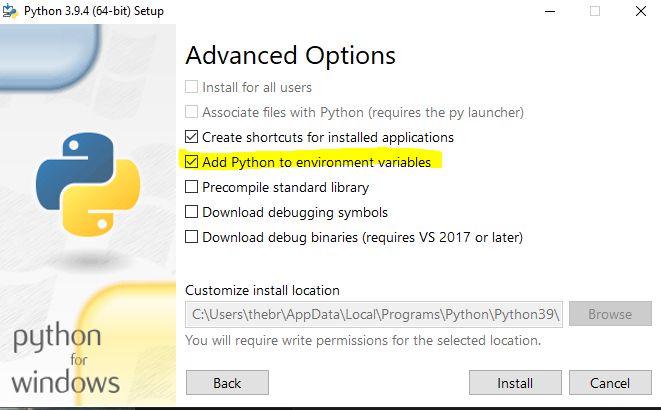
Task: Check Install for all users
Action: [191, 87]
